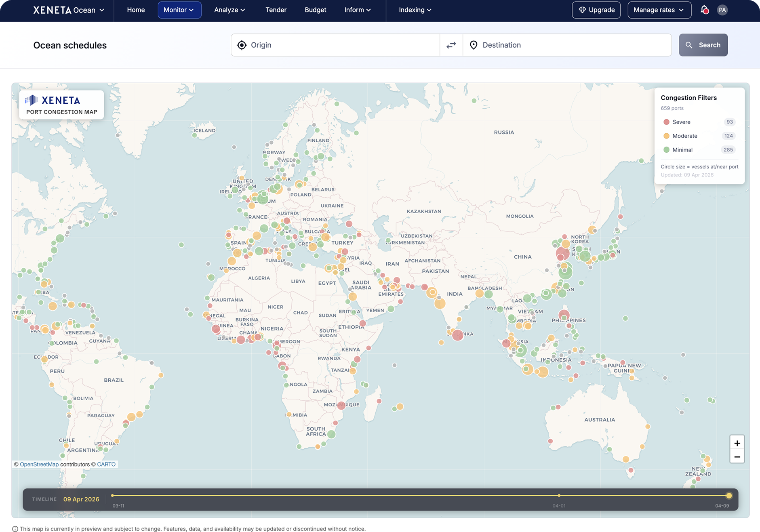The height and width of the screenshot is (532, 760).
Task: Expand the Analyze menu
Action: point(229,10)
